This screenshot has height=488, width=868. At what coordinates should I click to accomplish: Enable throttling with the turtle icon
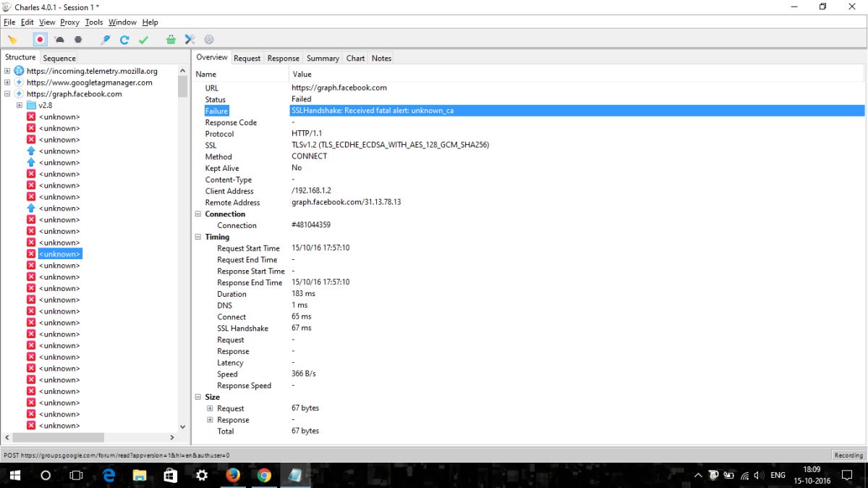(x=59, y=40)
